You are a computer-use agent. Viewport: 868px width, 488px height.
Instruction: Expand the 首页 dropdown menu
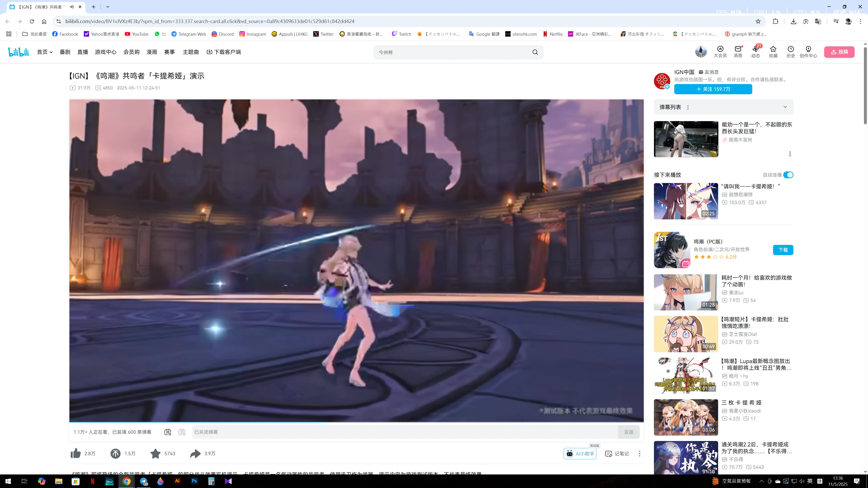tap(45, 52)
